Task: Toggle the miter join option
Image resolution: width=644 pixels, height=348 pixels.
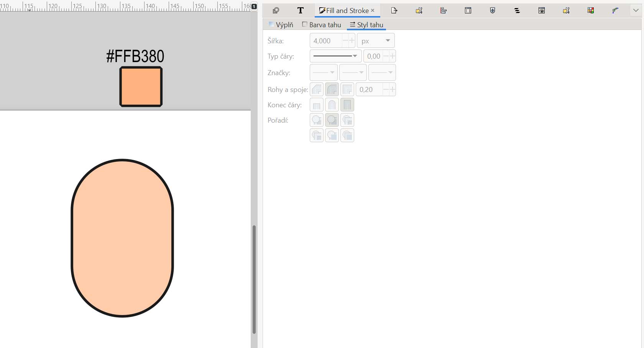Action: [x=347, y=90]
